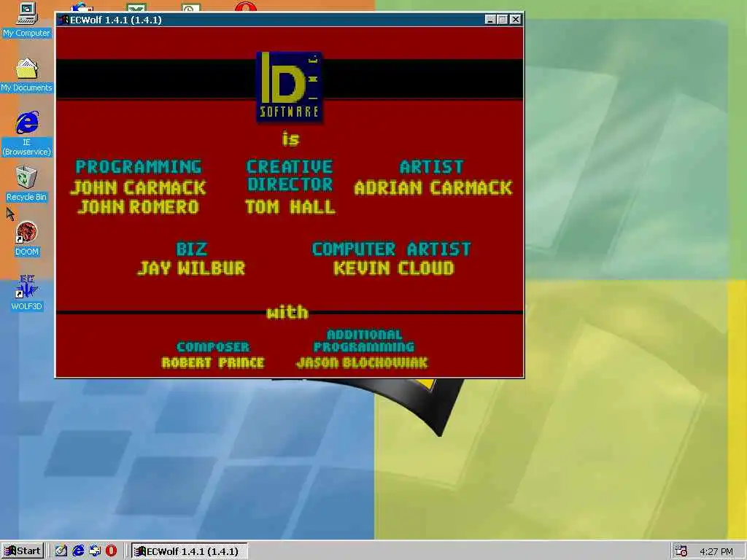The width and height of the screenshot is (747, 560).
Task: Click the first quick launch icon beside Start
Action: coord(61,551)
